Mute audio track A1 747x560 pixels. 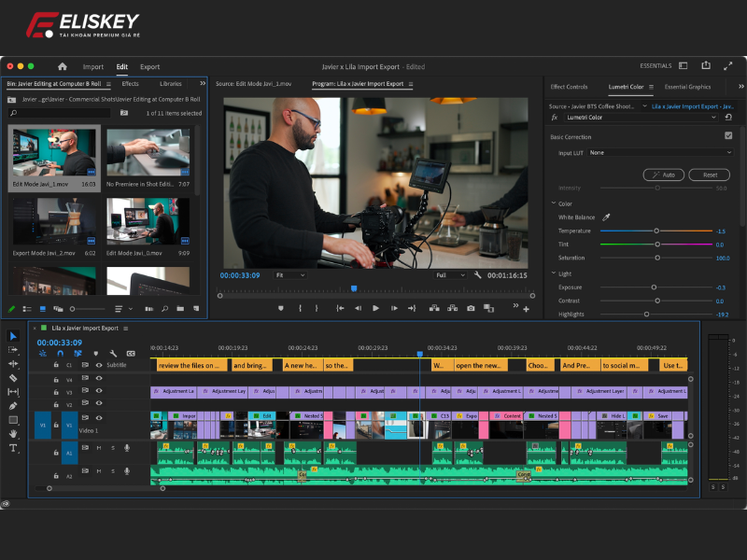pos(99,448)
